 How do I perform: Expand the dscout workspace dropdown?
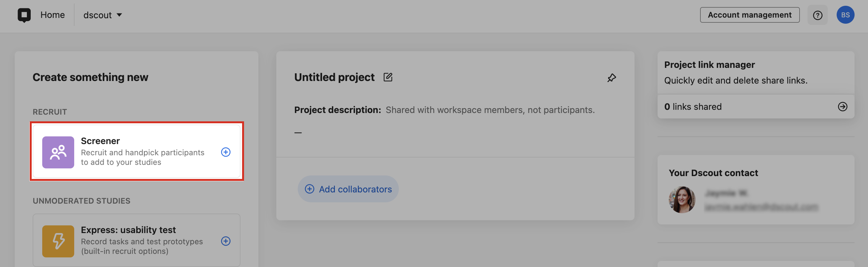pyautogui.click(x=102, y=15)
